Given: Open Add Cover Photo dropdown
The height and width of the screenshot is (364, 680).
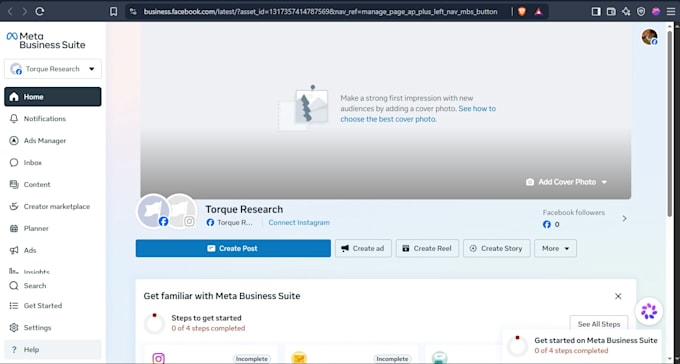Looking at the screenshot, I should pos(566,182).
